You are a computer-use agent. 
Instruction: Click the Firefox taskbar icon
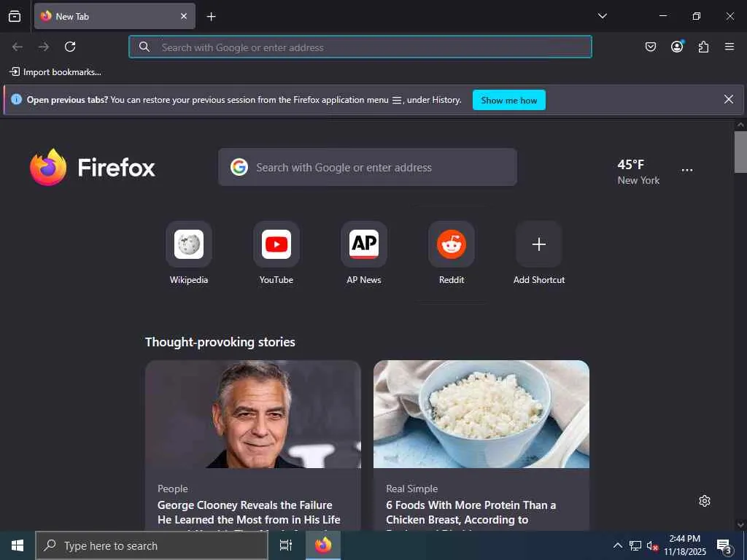323,545
